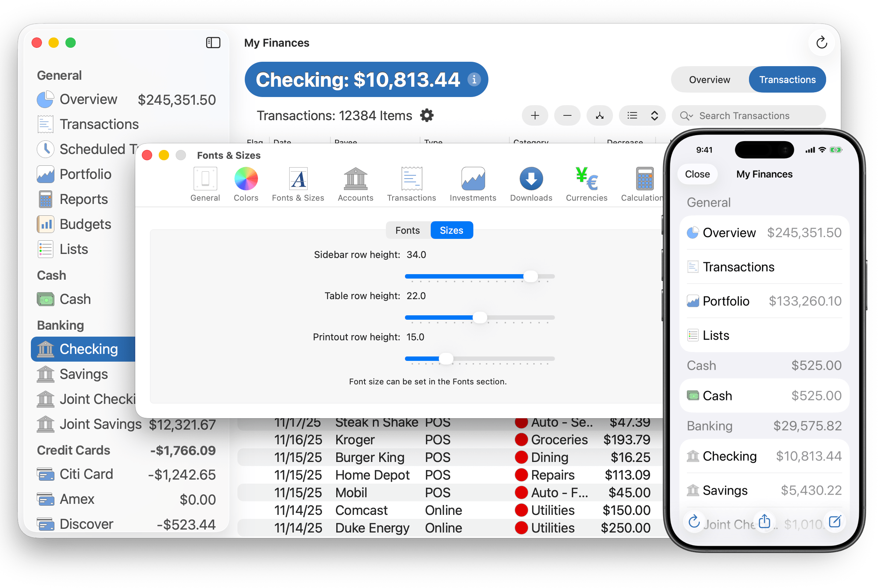Viewport: 882px width, 588px height.
Task: Click the transactions settings gear icon
Action: coord(427,115)
